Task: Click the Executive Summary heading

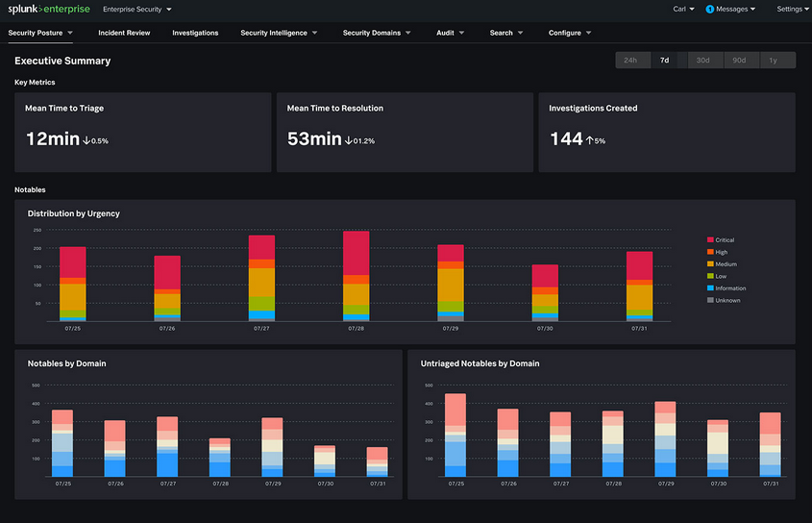Action: coord(62,61)
